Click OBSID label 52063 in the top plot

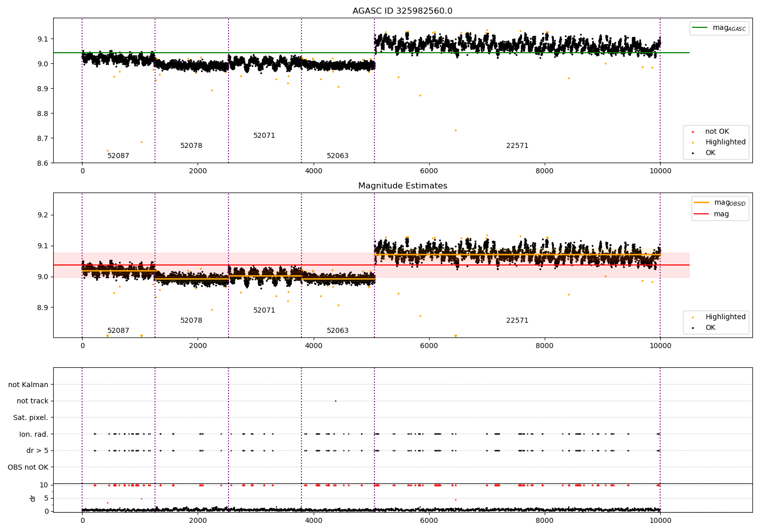tap(337, 156)
